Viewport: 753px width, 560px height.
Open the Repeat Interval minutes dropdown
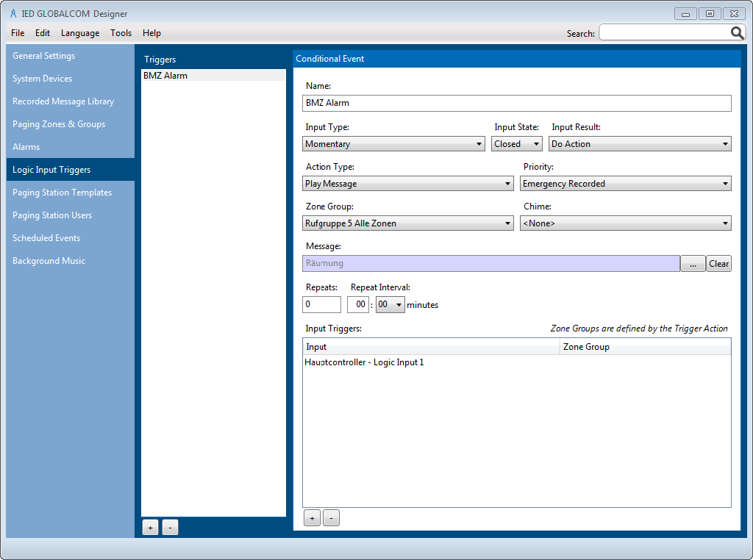[x=390, y=305]
